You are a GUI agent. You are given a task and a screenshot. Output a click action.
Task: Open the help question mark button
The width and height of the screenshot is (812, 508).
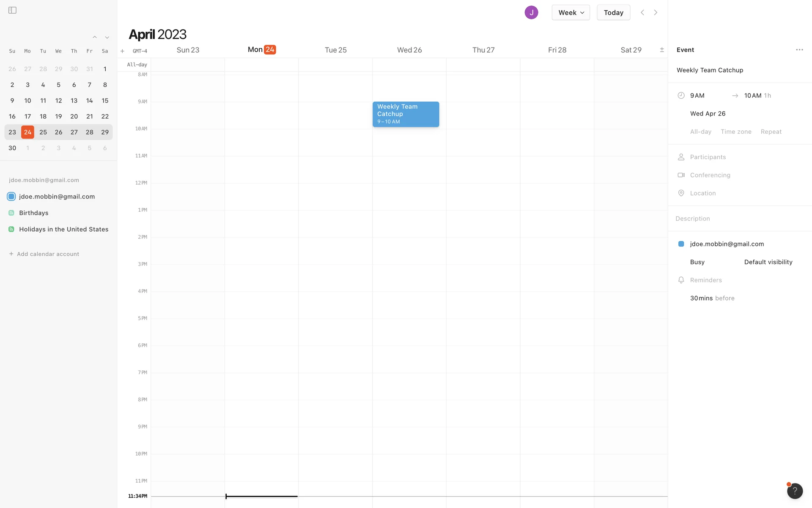tap(795, 491)
